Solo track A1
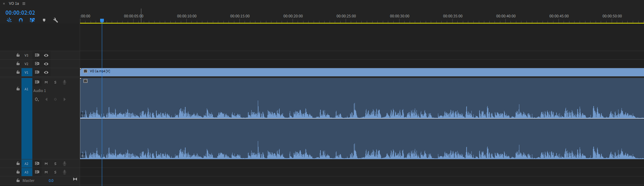Viewport: 644px width, 186px height. click(x=55, y=82)
